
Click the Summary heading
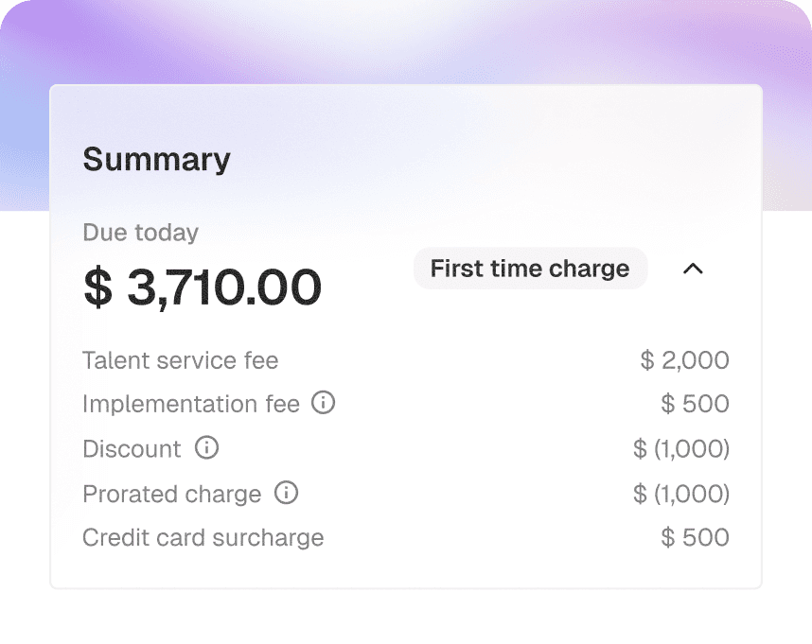pyautogui.click(x=156, y=159)
